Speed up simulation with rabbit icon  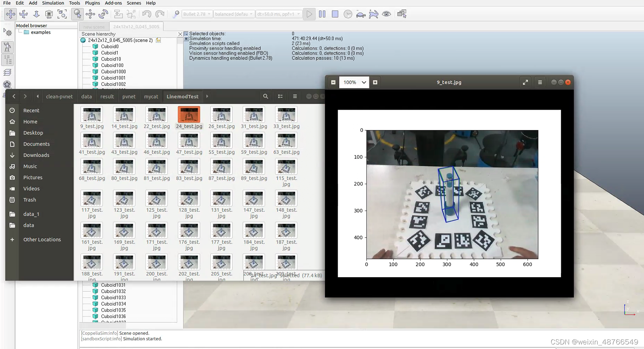pyautogui.click(x=374, y=14)
